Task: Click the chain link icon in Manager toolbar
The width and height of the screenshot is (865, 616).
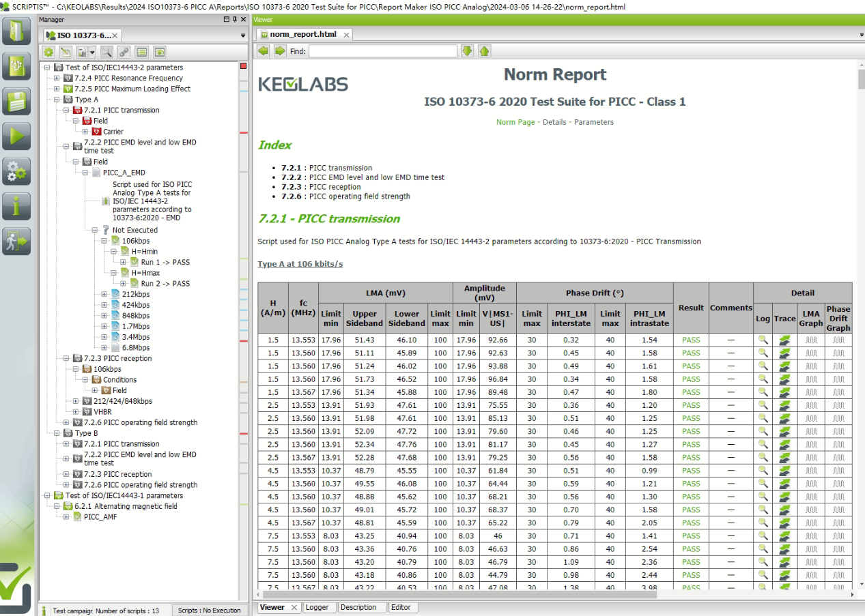Action: pos(124,52)
